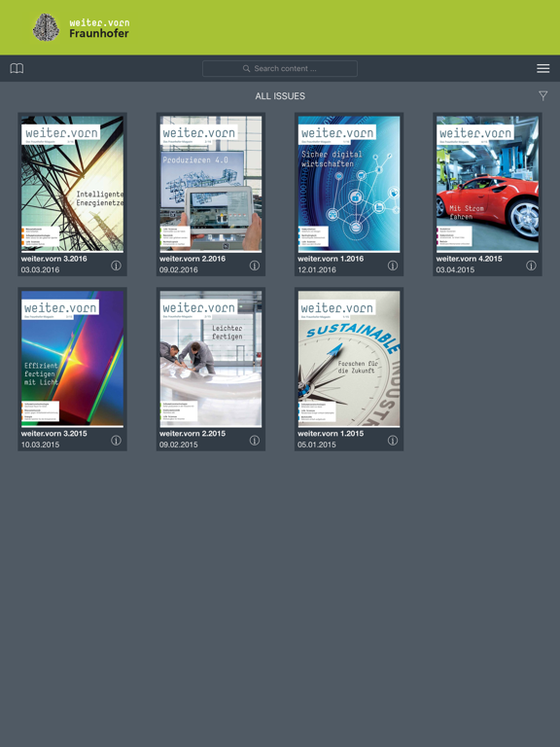Click the weiter.vorn 2.2015 title
This screenshot has width=560, height=747.
pyautogui.click(x=192, y=434)
